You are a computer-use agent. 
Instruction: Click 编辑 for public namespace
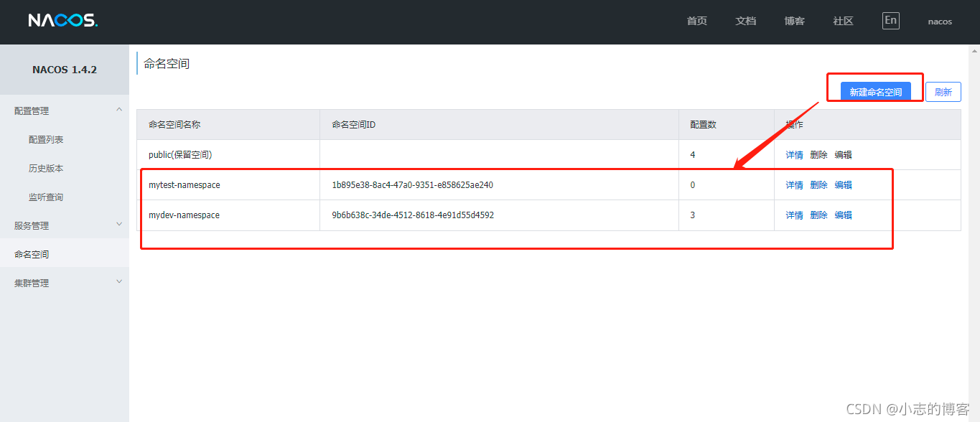coord(843,155)
